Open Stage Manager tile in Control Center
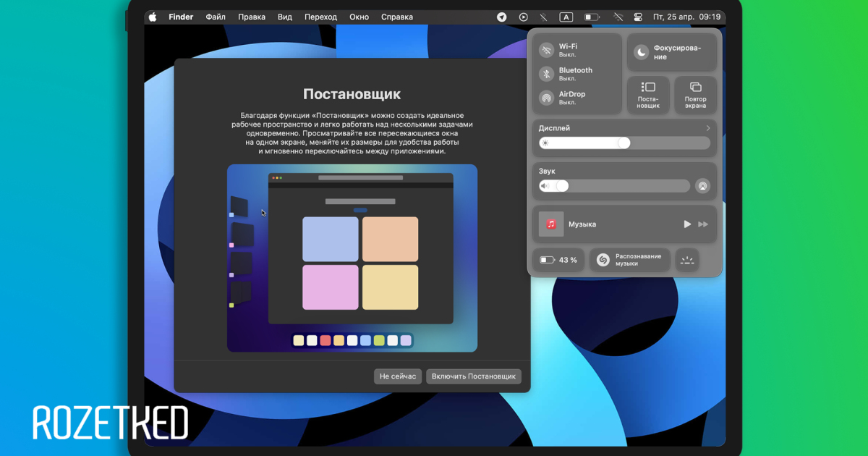 (x=648, y=95)
